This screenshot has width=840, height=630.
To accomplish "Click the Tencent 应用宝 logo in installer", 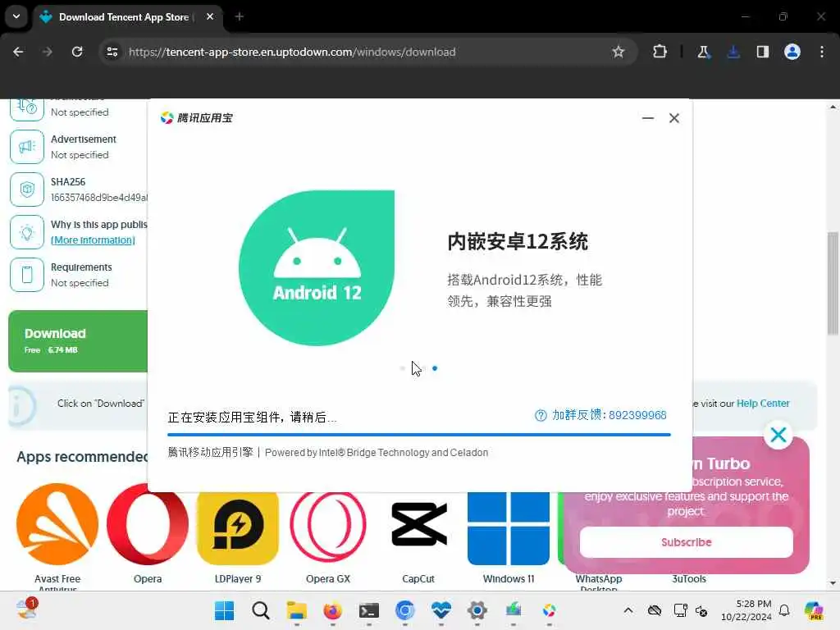I will click(x=197, y=118).
